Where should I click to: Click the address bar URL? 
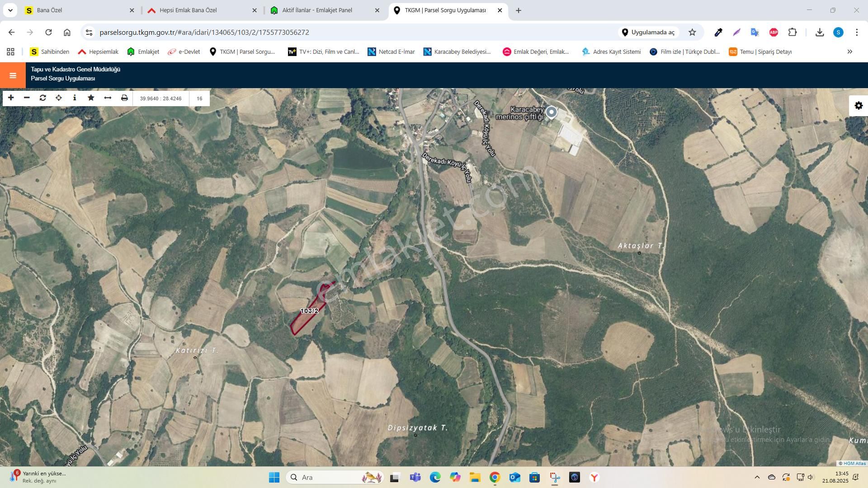click(x=204, y=33)
